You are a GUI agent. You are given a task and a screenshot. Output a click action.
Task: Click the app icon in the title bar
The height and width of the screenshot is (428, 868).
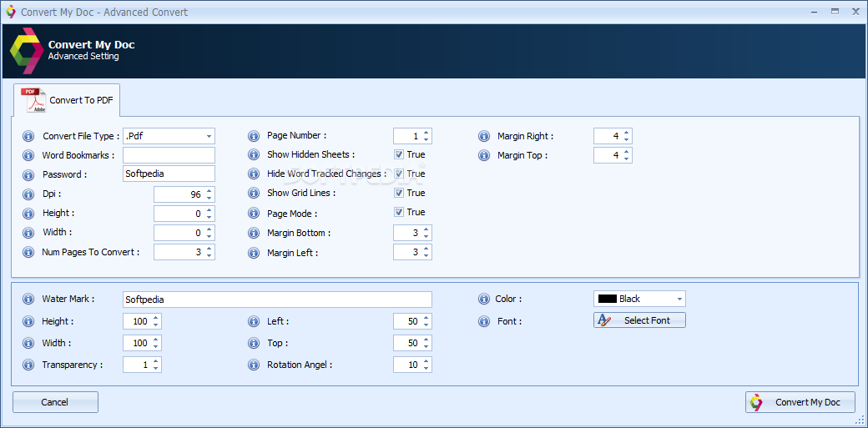11,12
